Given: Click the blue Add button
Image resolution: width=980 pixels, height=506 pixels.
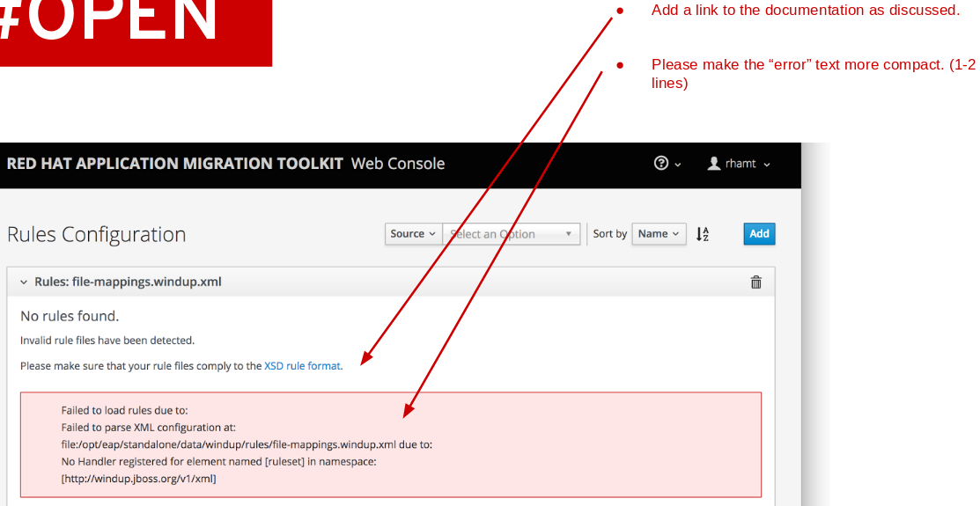Looking at the screenshot, I should [x=759, y=233].
